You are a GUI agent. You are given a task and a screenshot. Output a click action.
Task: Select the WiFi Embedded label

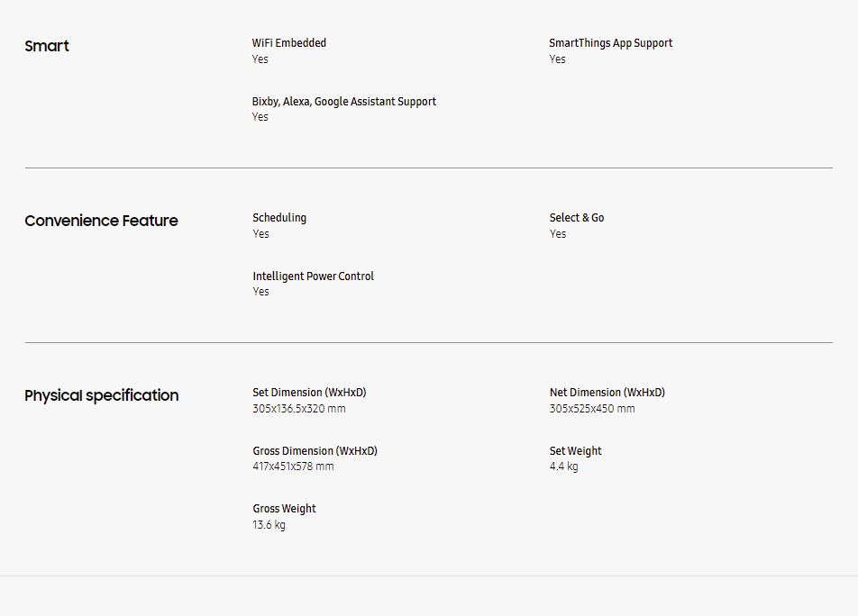click(x=289, y=43)
